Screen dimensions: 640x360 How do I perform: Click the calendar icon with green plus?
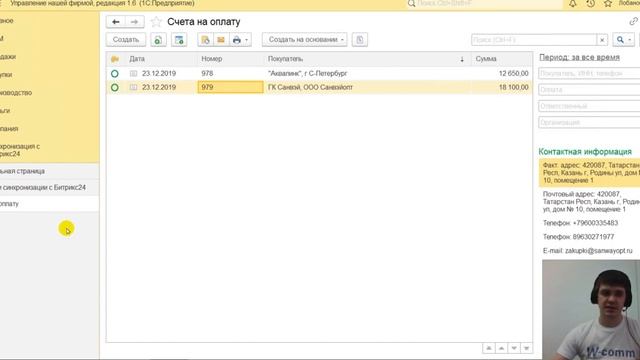point(179,40)
